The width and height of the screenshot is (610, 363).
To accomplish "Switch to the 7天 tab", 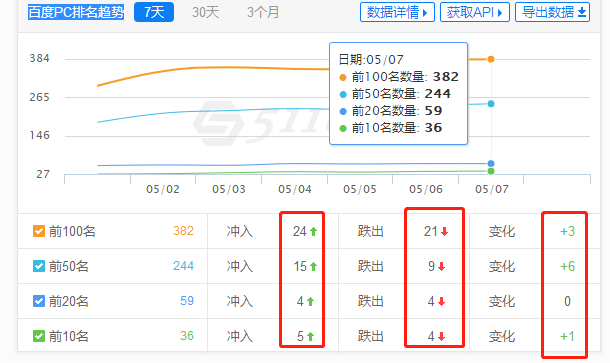I will pyautogui.click(x=154, y=12).
